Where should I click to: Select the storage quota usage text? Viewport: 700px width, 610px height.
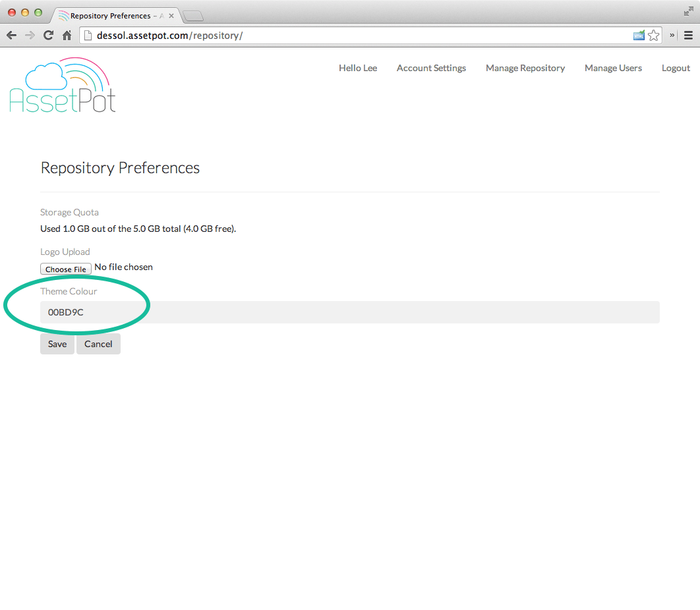[x=138, y=229]
